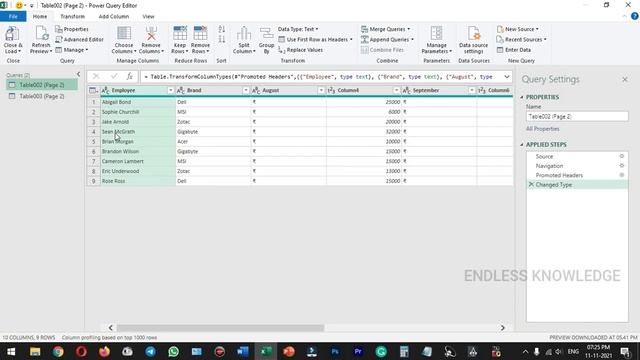
Task: Click the Refresh Preview icon
Action: 41,33
